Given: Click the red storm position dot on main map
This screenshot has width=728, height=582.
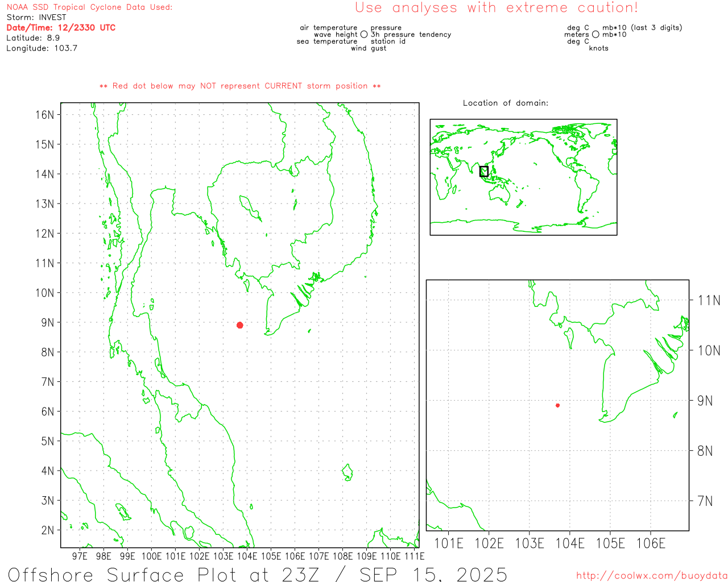Looking at the screenshot, I should click(x=240, y=325).
